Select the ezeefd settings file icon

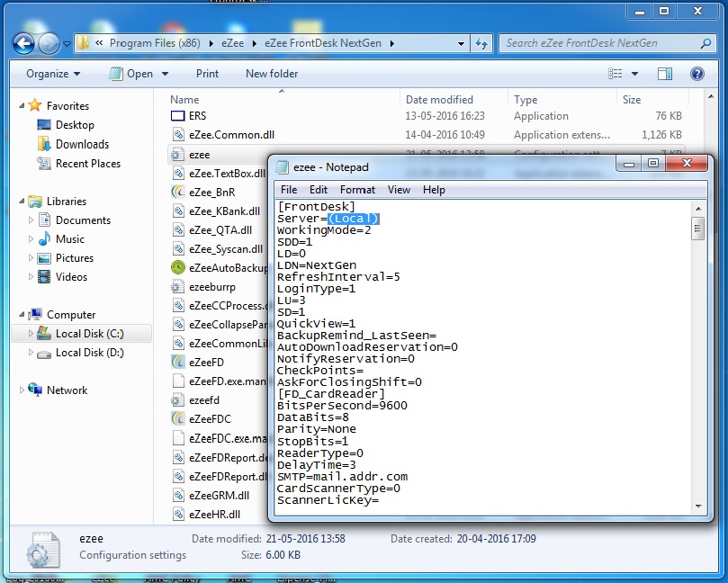click(x=177, y=400)
